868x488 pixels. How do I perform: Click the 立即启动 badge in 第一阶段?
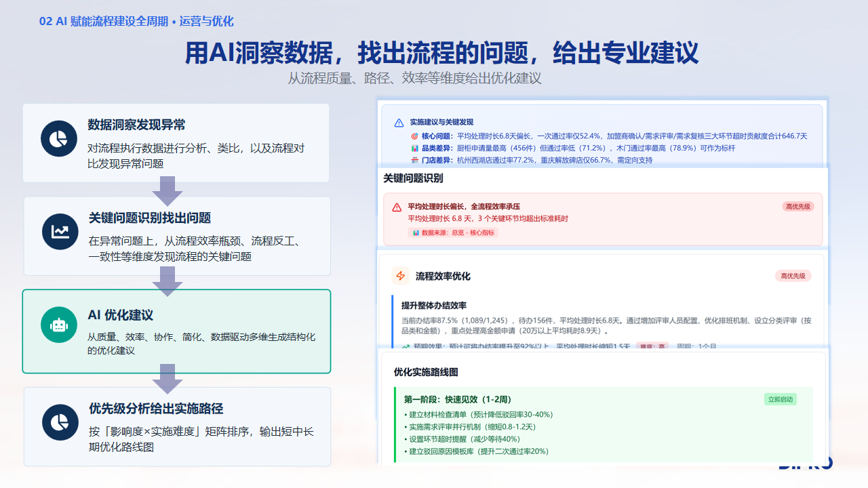(780, 399)
